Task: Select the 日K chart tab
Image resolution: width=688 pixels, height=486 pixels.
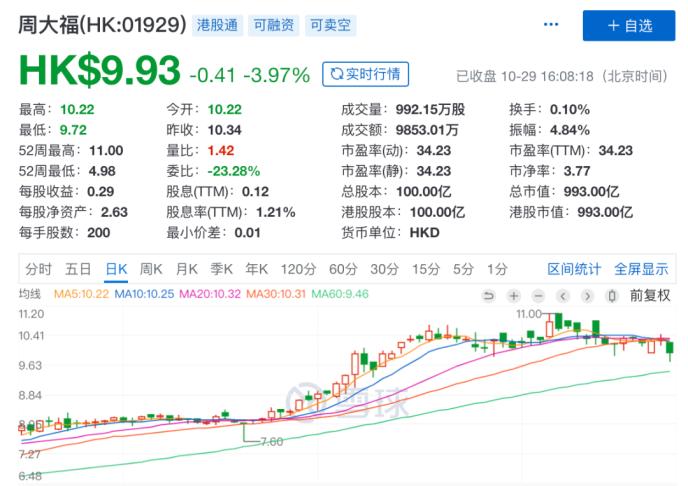Action: [116, 269]
